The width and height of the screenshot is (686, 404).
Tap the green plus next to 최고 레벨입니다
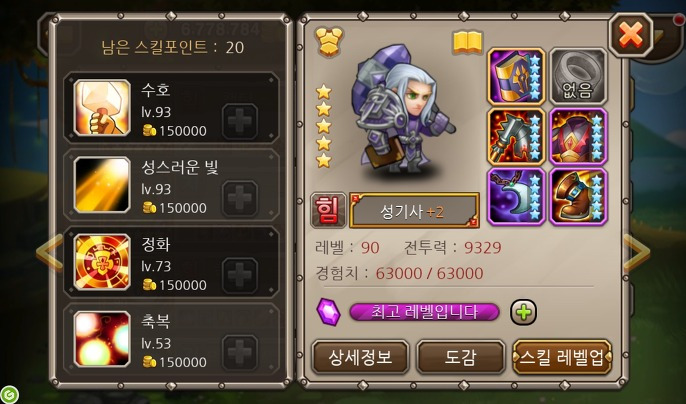523,312
